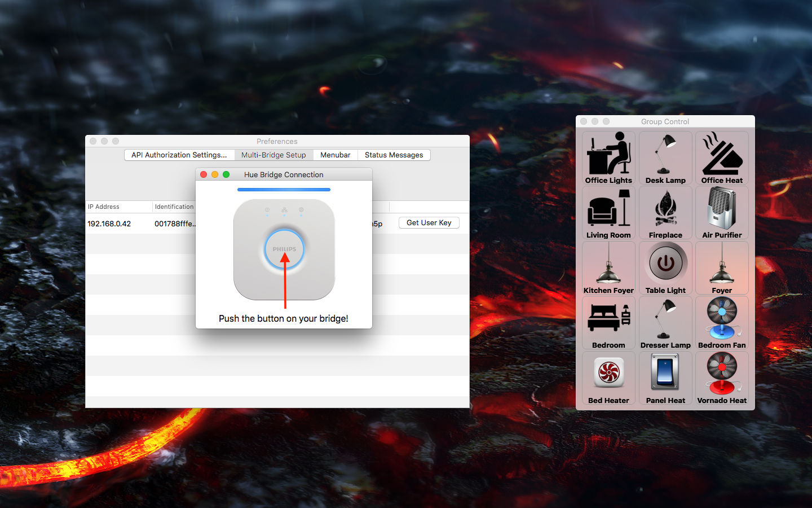Image resolution: width=812 pixels, height=508 pixels.
Task: Toggle the Bed Heater icon
Action: tap(608, 378)
